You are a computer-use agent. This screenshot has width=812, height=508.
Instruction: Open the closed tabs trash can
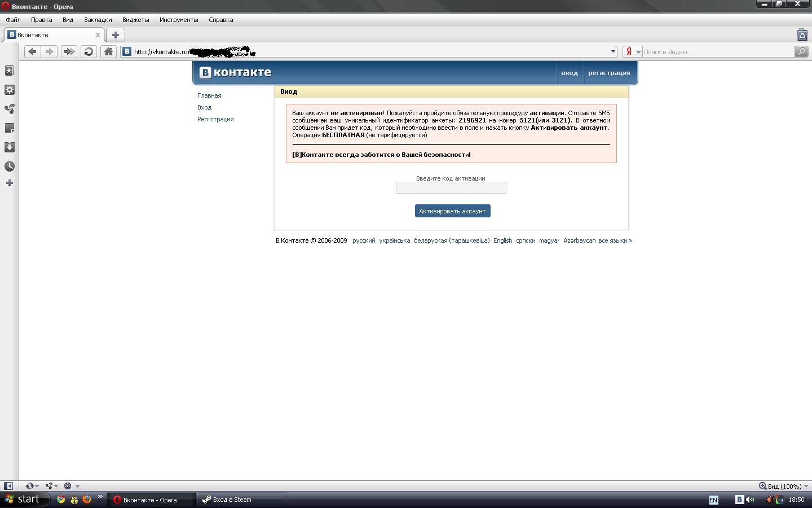[x=802, y=35]
